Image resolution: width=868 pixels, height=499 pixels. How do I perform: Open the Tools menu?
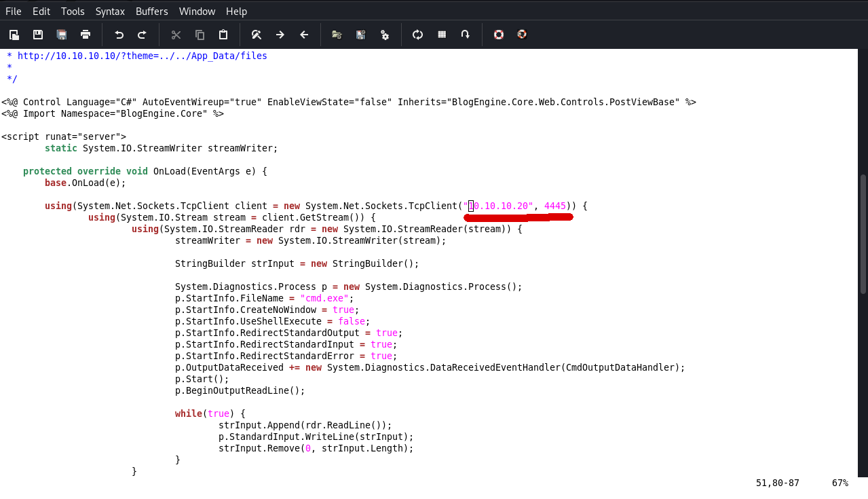point(73,12)
